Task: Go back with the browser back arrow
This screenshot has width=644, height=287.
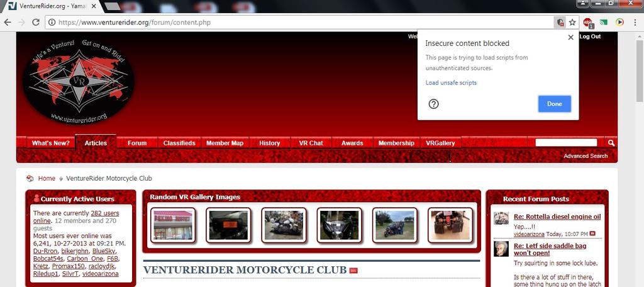Action: (8, 22)
